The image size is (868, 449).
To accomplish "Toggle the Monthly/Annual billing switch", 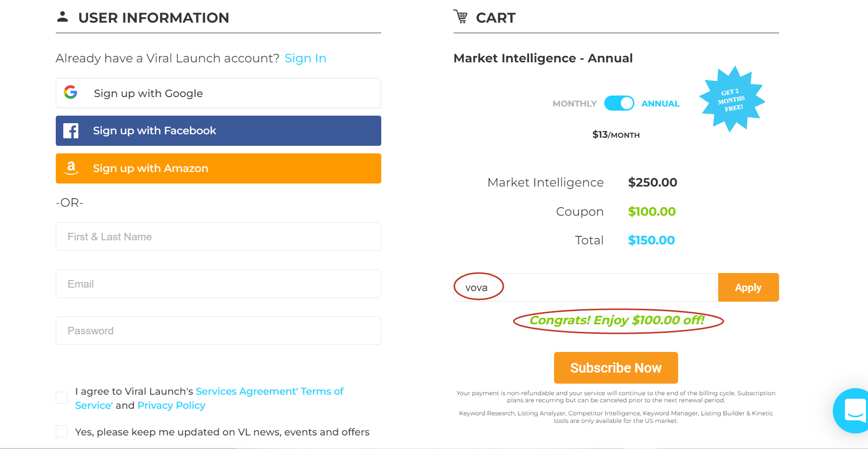I will (x=619, y=103).
